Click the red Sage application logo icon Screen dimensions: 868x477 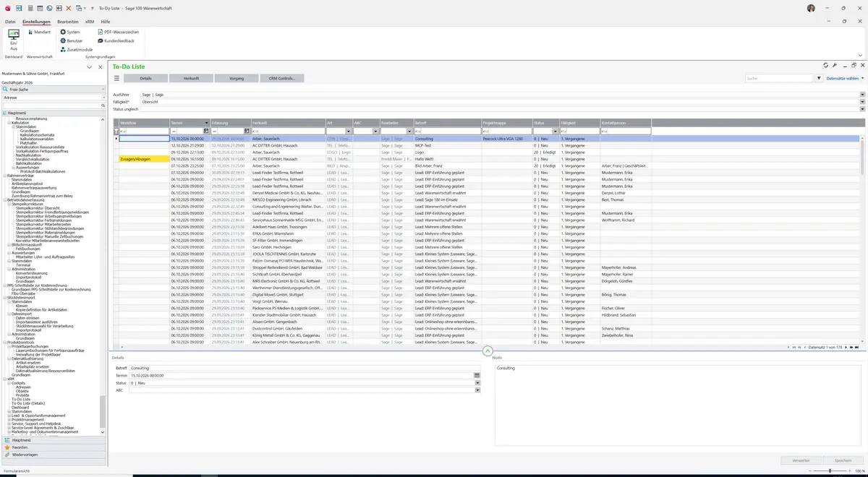click(x=7, y=8)
